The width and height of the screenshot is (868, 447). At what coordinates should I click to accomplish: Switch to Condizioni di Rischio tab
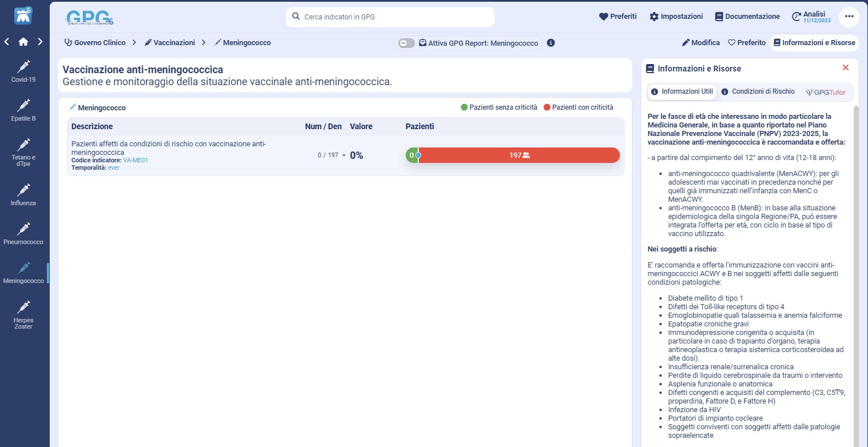pos(758,91)
